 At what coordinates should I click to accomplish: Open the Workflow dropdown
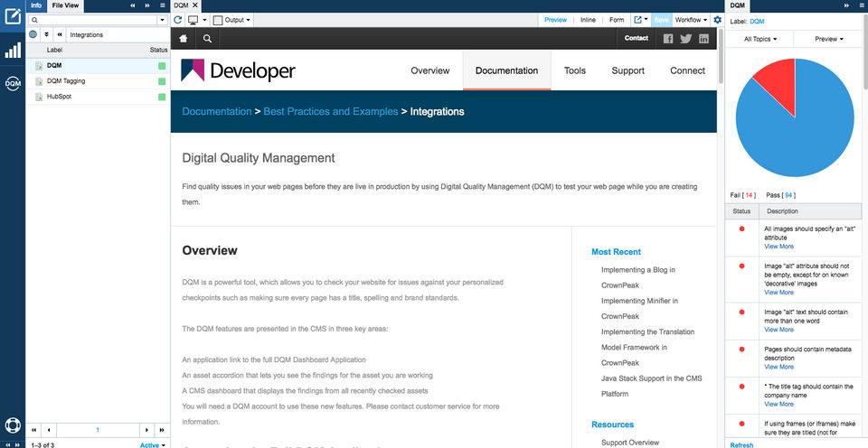(x=691, y=20)
